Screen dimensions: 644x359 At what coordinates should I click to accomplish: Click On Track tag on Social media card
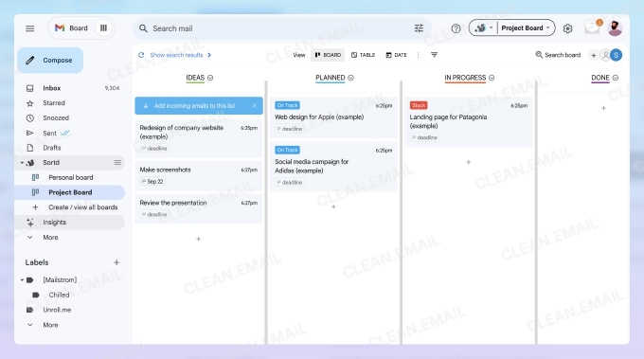coord(287,150)
